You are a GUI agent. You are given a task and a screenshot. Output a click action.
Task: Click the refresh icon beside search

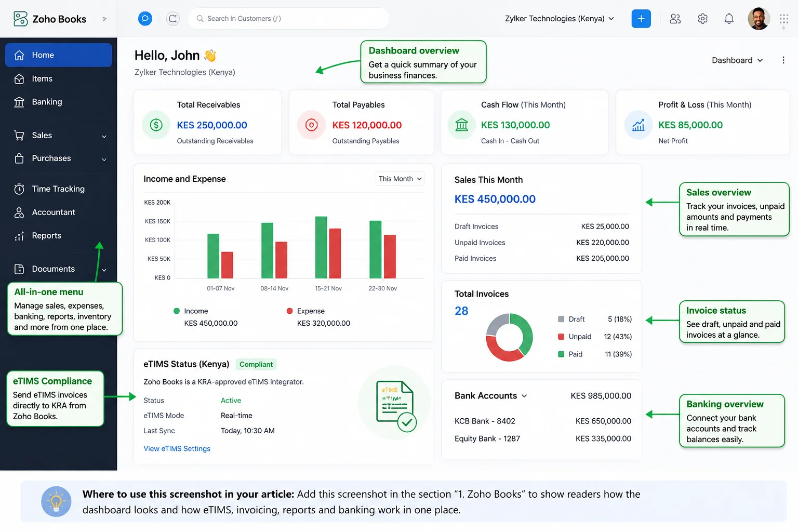(172, 19)
